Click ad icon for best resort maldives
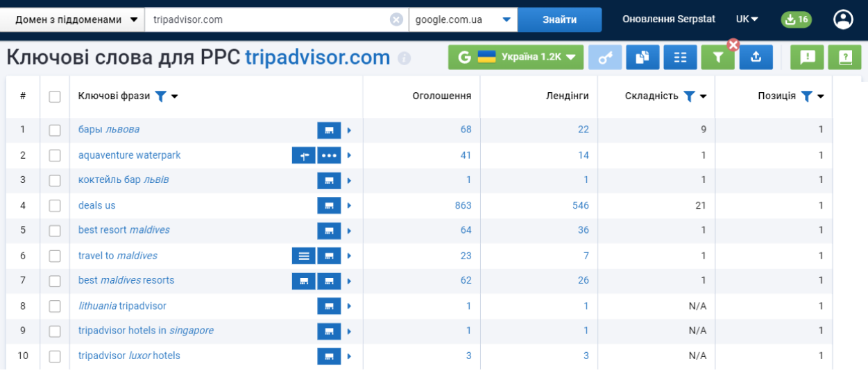Viewport: 868px width, 375px height. 329,230
